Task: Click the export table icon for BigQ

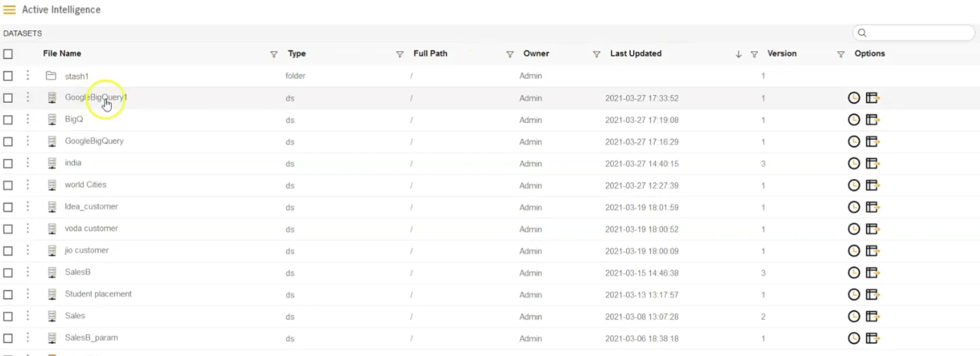Action: 873,120
